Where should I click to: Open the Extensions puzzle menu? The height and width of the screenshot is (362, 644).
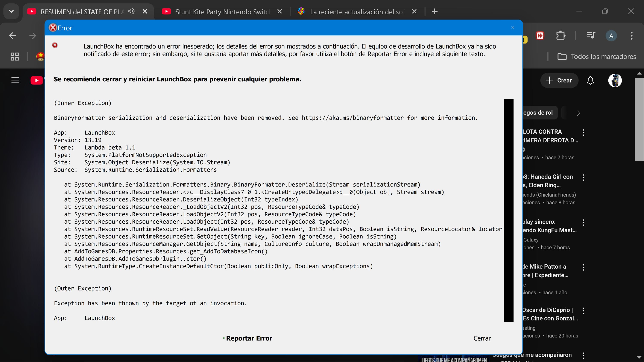(x=561, y=35)
